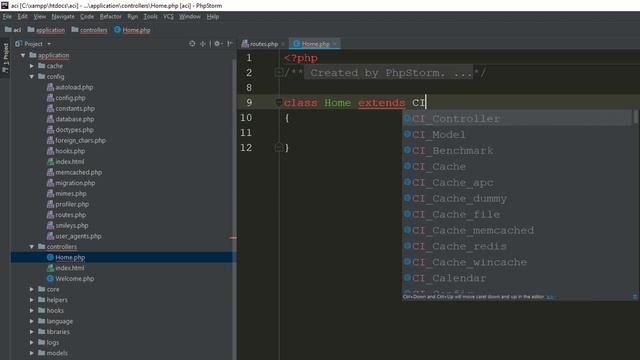Select CI_Cache_dummy suggestion
The height and width of the screenshot is (360, 640).
point(517,198)
